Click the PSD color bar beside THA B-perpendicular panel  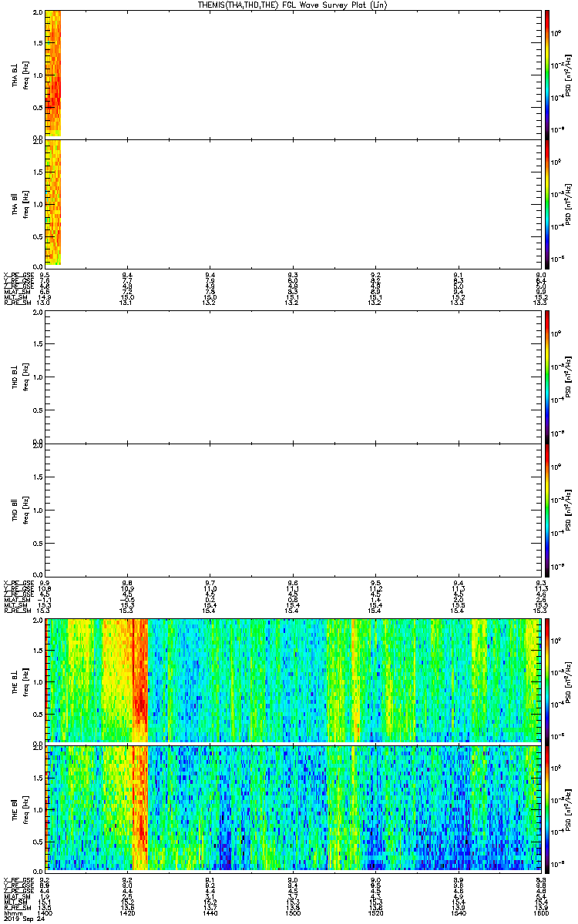tap(546, 74)
